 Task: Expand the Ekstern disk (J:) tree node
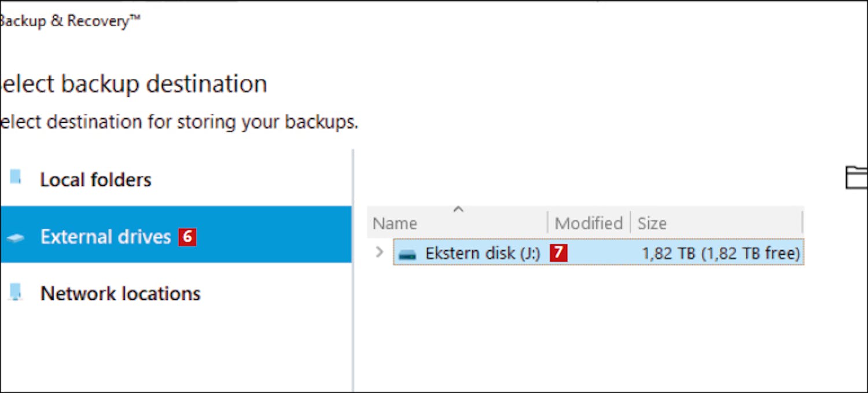coord(380,252)
